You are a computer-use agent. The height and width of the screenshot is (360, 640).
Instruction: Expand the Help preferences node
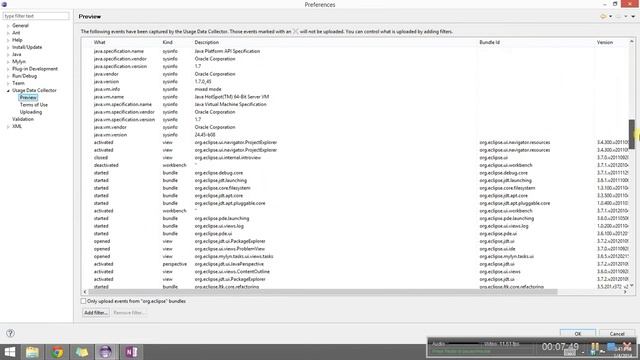(8, 40)
